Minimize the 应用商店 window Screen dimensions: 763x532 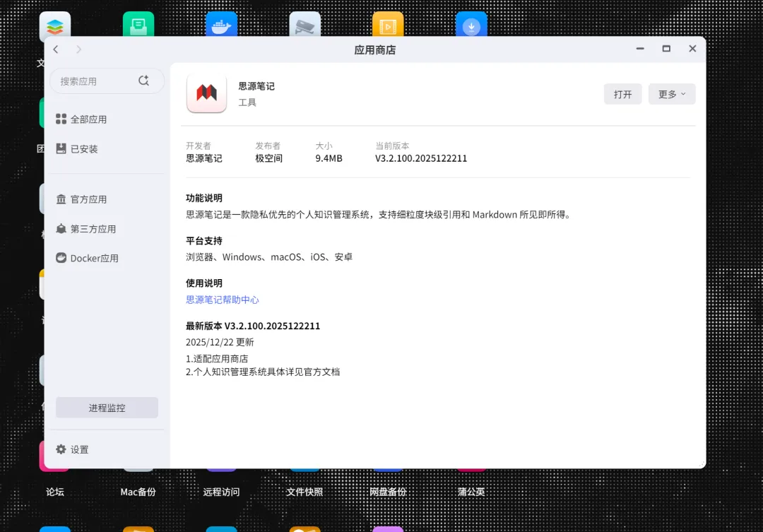(640, 49)
